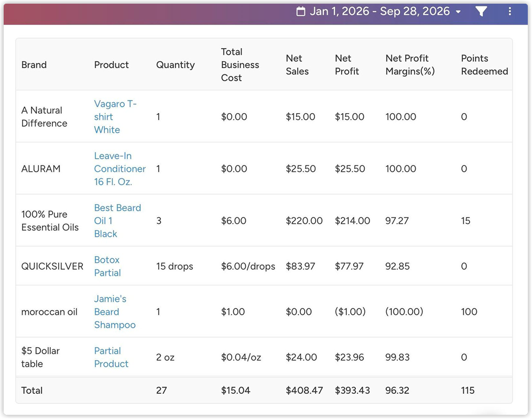Click the $23.96 net profit value
This screenshot has width=532, height=419.
350,357
